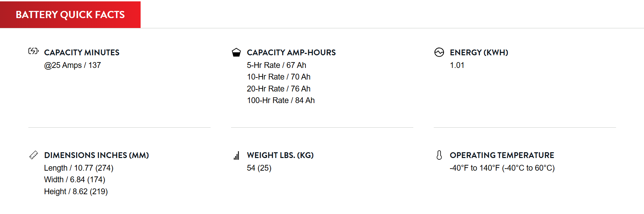Click the Length / 10.77 (274) line
Image resolution: width=644 pixels, height=214 pixels.
(x=78, y=168)
